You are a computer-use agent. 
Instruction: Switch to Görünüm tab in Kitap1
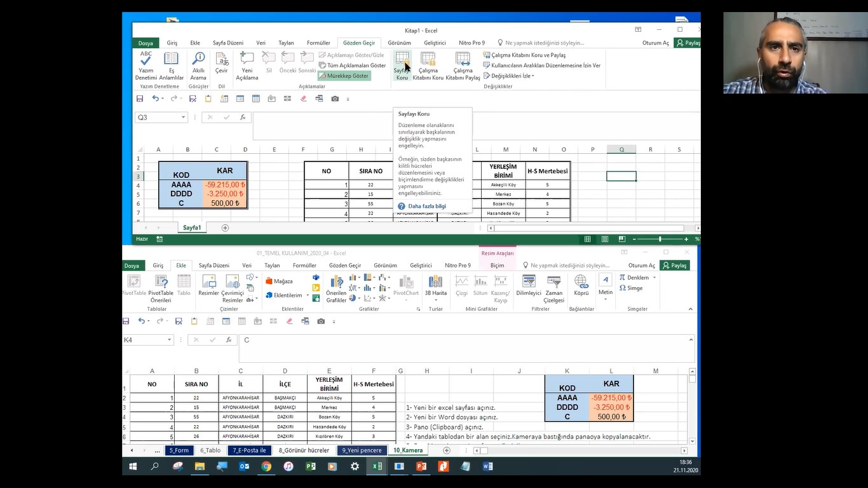399,43
